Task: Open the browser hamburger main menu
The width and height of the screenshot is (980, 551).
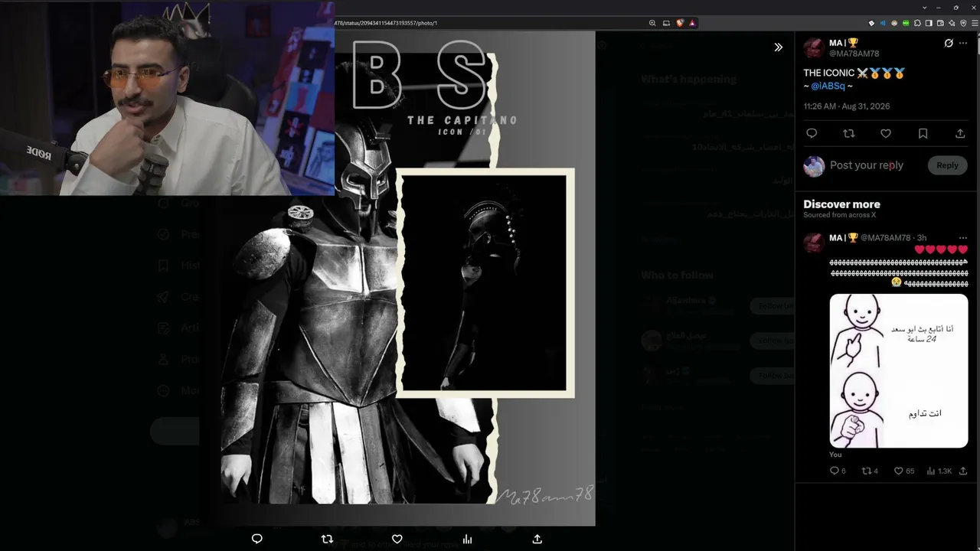Action: [x=973, y=23]
